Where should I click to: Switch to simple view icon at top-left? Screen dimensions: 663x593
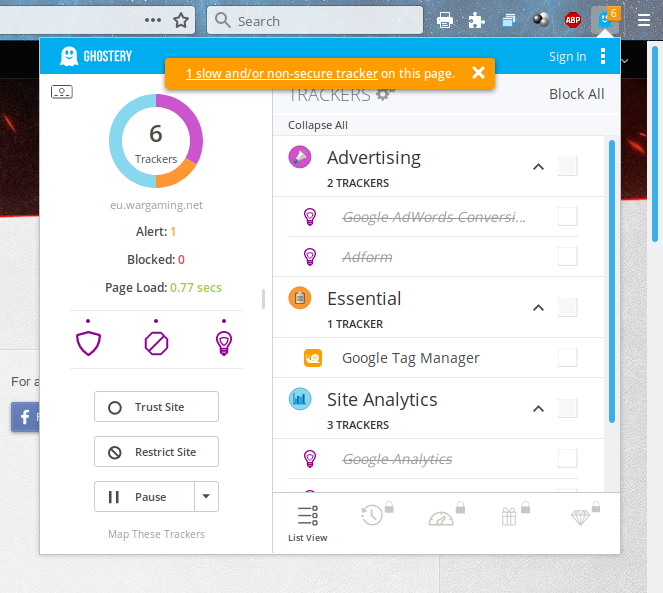tap(62, 92)
